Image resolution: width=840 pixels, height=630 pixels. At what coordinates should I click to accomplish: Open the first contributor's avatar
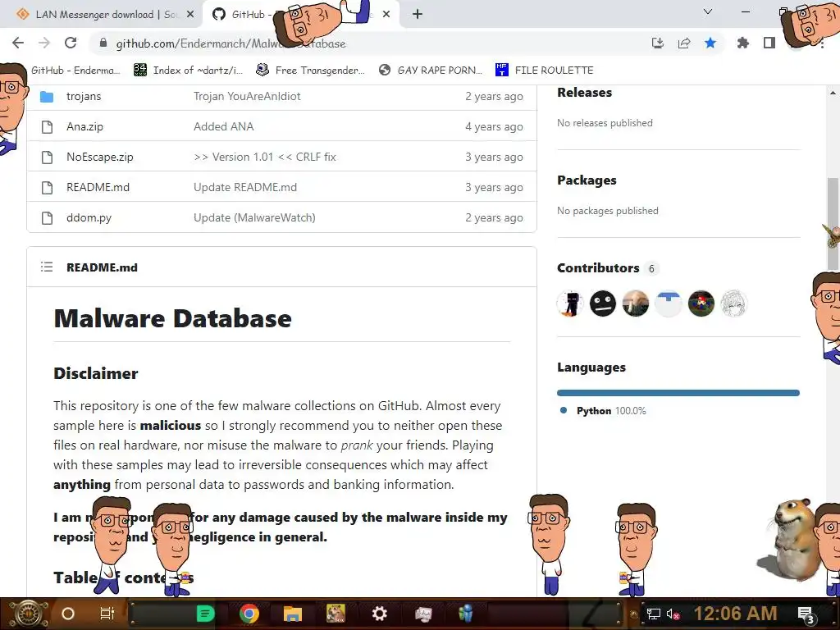tap(570, 304)
